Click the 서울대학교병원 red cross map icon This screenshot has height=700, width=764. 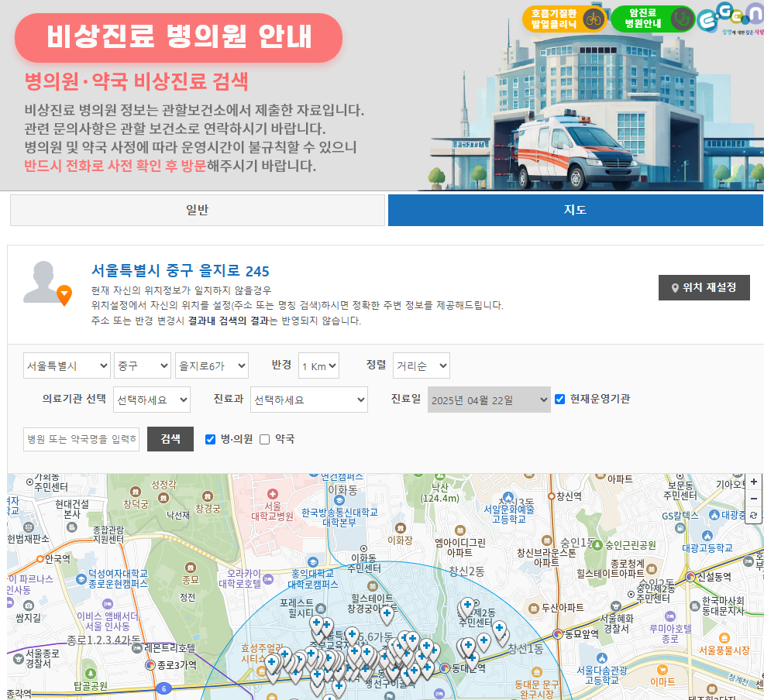[273, 493]
